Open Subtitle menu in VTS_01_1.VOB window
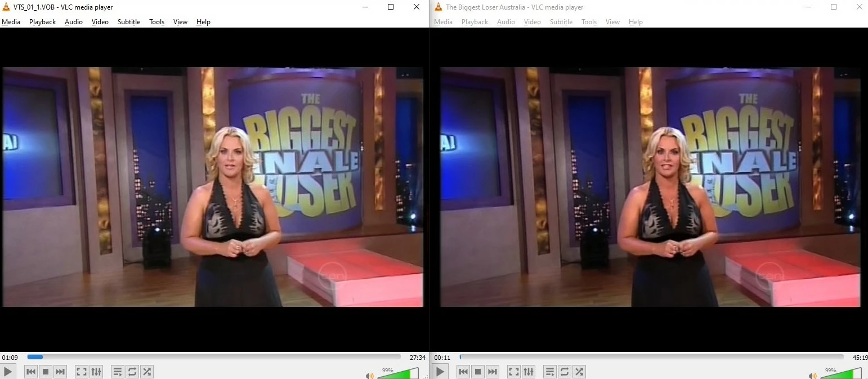 coord(129,22)
